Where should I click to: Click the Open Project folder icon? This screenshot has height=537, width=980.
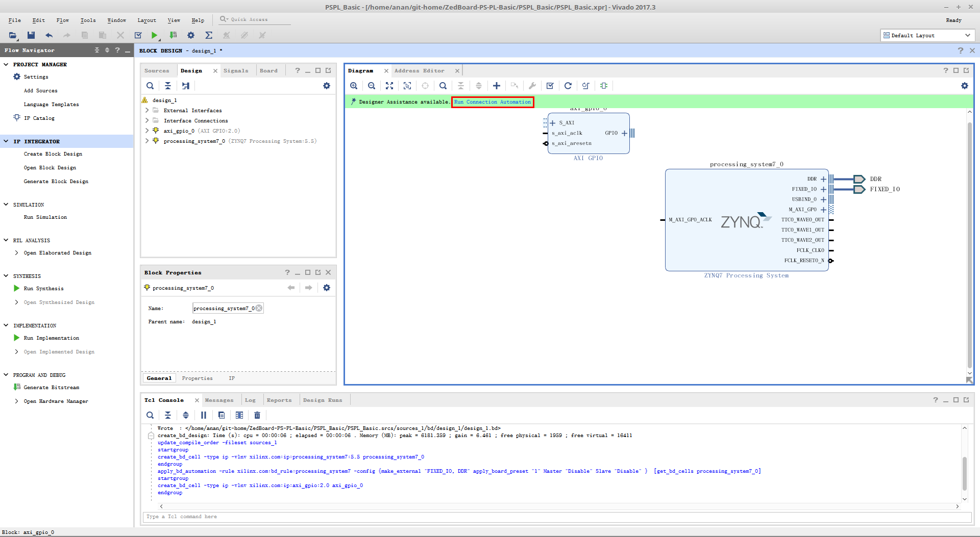click(x=13, y=35)
